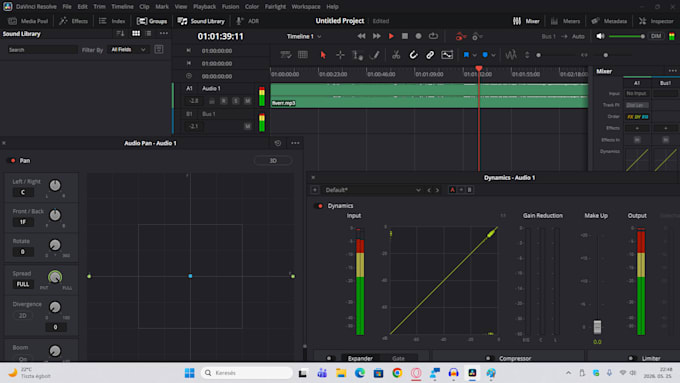Switch Sound Library to list view
The width and height of the screenshot is (680, 383).
coord(149,33)
